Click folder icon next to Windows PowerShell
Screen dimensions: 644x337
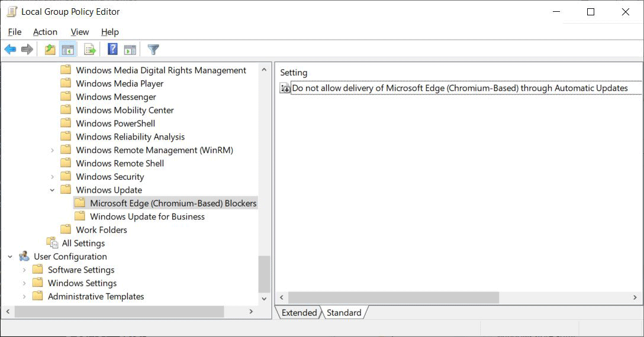coord(66,123)
